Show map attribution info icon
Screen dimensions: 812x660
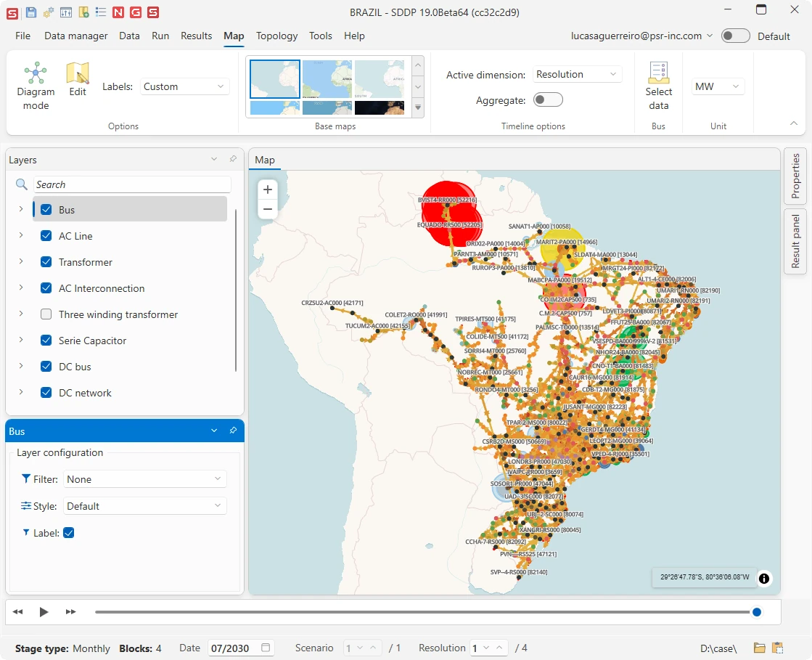click(764, 578)
